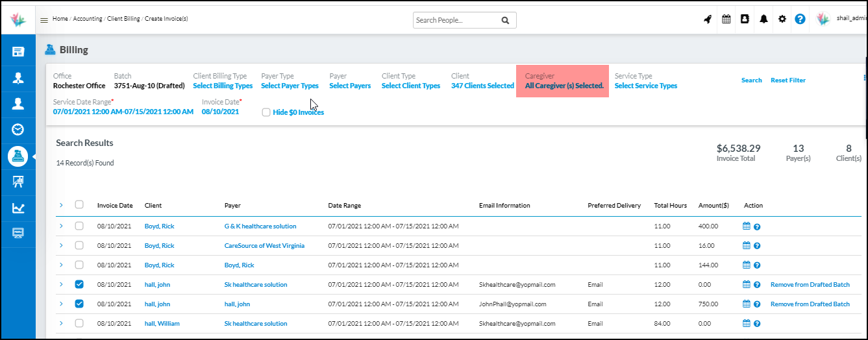The image size is (868, 340).
Task: Open the clock scheduling icon in sidebar
Action: click(x=18, y=130)
